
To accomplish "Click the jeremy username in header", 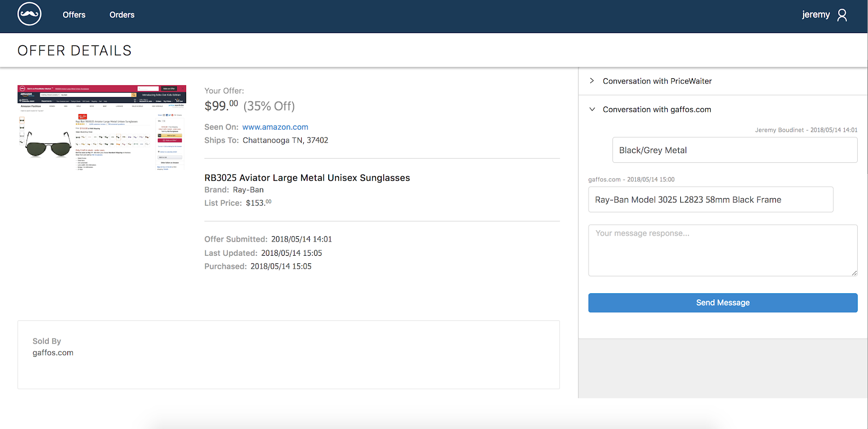I will pos(815,15).
